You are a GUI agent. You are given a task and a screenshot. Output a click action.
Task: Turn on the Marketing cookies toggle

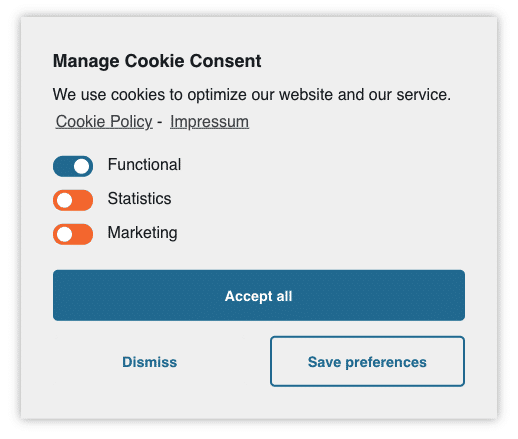(x=73, y=234)
